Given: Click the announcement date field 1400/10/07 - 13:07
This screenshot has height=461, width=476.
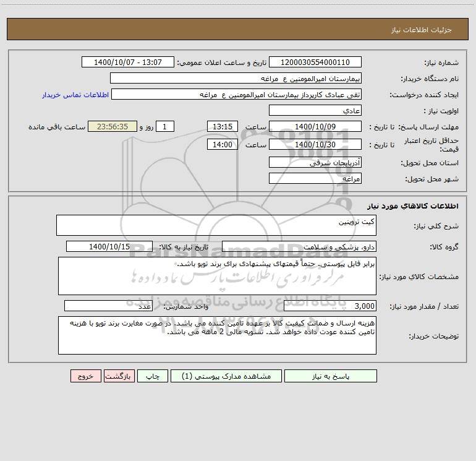Looking at the screenshot, I should click(128, 62).
